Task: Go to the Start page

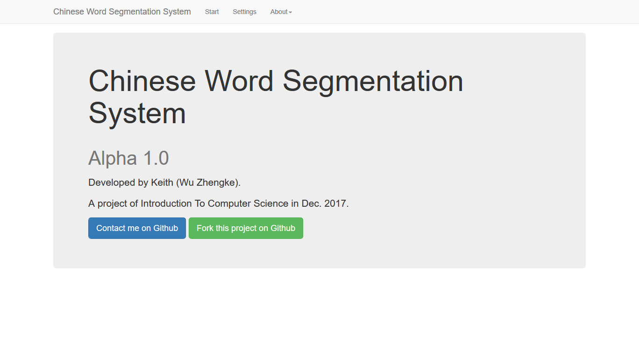Action: pyautogui.click(x=212, y=12)
